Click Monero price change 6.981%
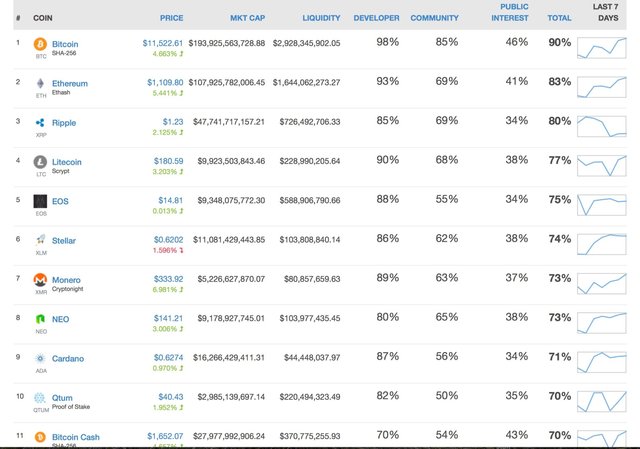Image resolution: width=640 pixels, height=449 pixels. [x=168, y=289]
